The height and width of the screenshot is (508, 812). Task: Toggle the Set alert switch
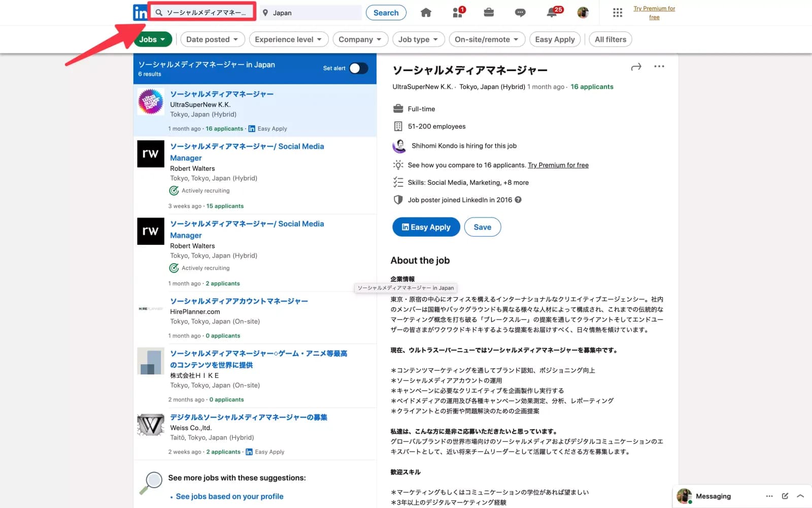click(x=358, y=68)
